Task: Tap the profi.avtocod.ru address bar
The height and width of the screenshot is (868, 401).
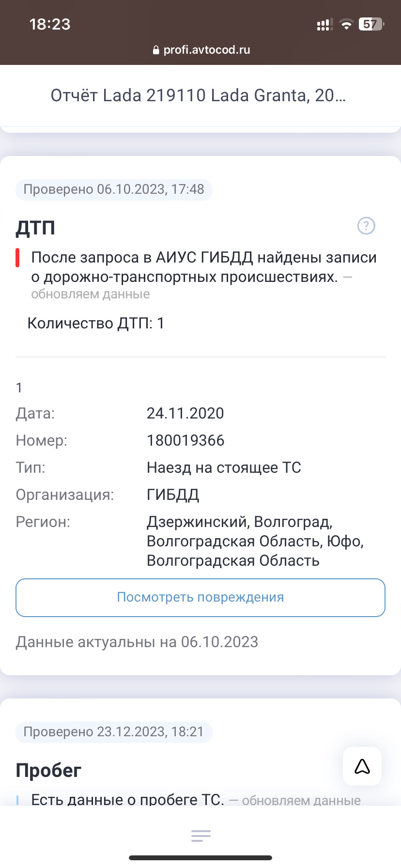Action: [201, 50]
